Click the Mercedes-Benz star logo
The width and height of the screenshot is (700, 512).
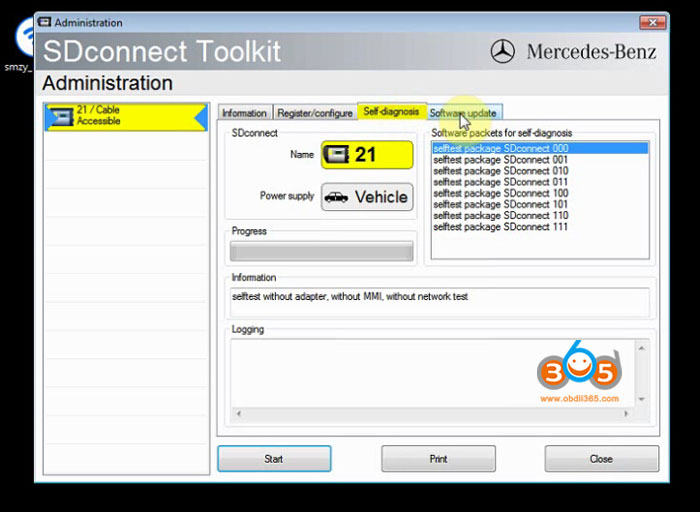502,51
